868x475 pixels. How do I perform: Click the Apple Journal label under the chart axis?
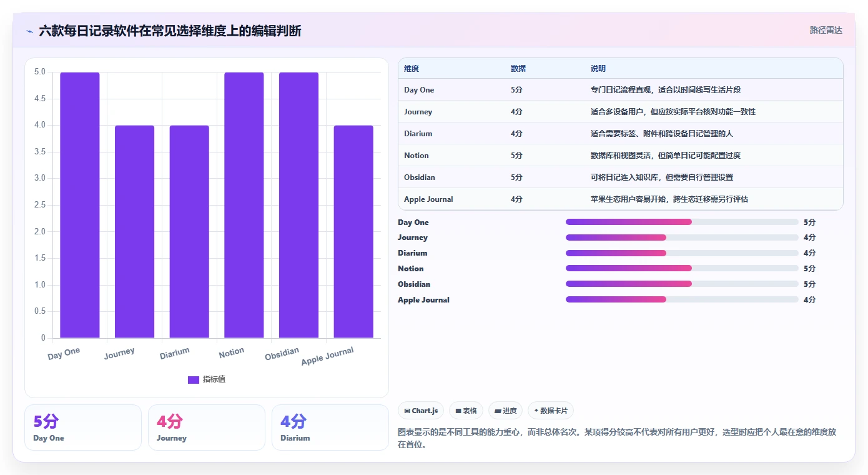[x=327, y=356]
